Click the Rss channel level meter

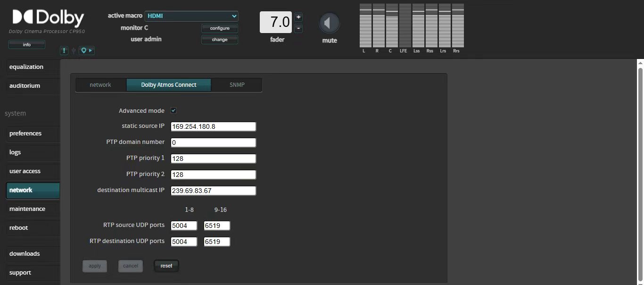(431, 25)
